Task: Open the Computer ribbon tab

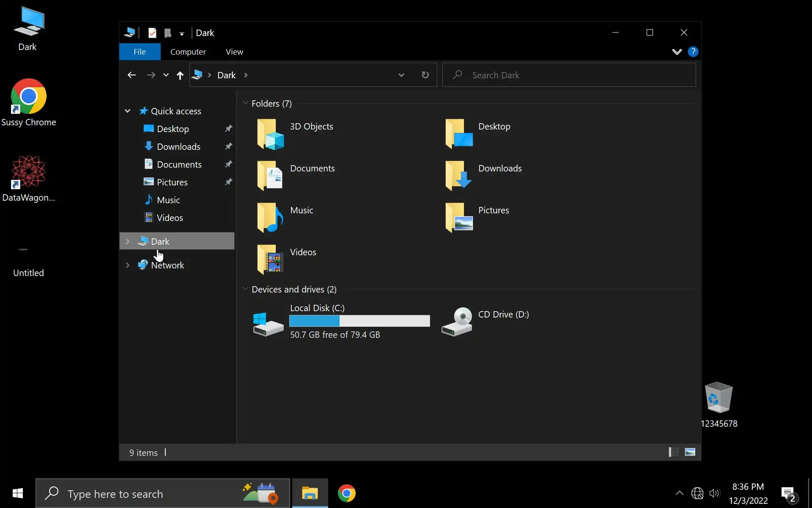Action: coord(188,52)
